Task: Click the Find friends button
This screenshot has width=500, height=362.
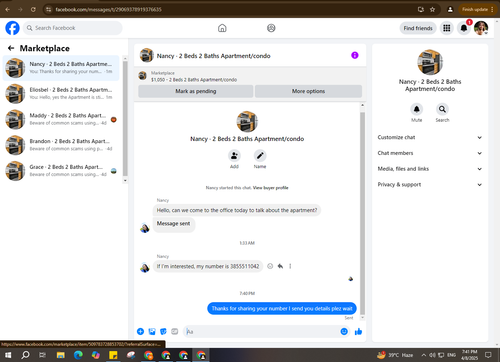Action: (418, 28)
